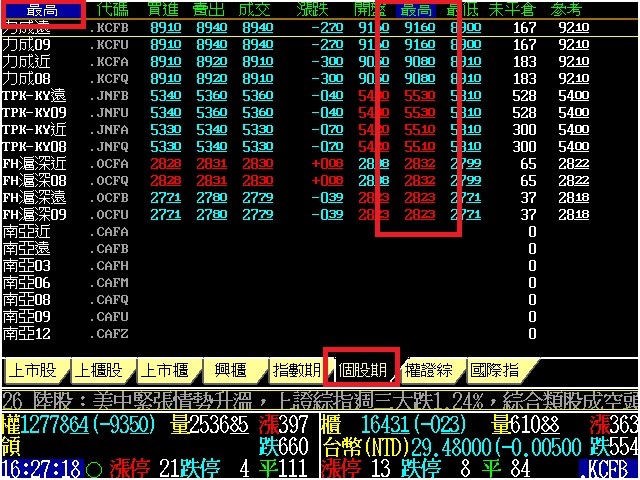Switch to the 國際指 tab

[x=496, y=370]
